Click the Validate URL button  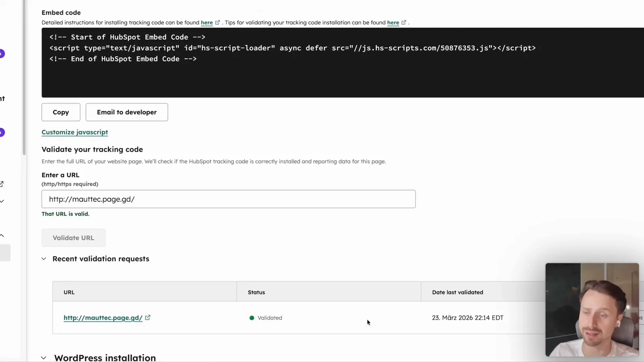tap(74, 238)
